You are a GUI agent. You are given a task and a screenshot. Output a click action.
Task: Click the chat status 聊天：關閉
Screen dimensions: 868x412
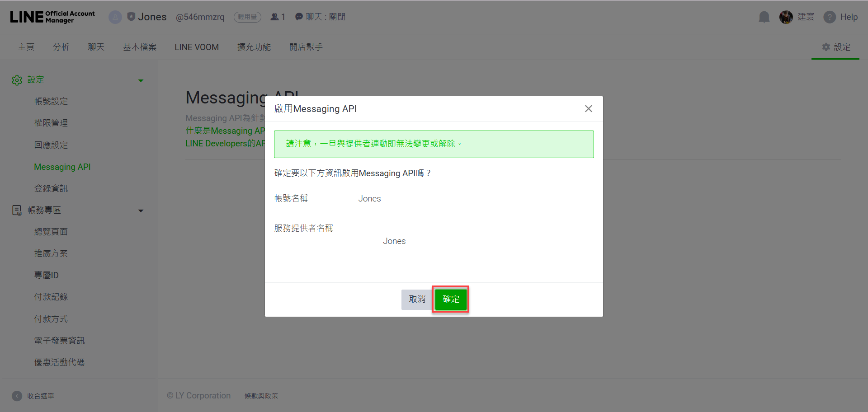click(x=320, y=17)
